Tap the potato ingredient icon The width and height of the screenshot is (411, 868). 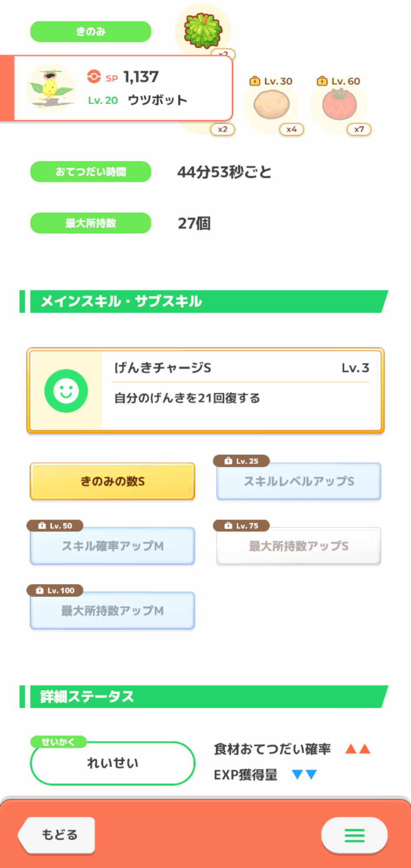tap(272, 105)
